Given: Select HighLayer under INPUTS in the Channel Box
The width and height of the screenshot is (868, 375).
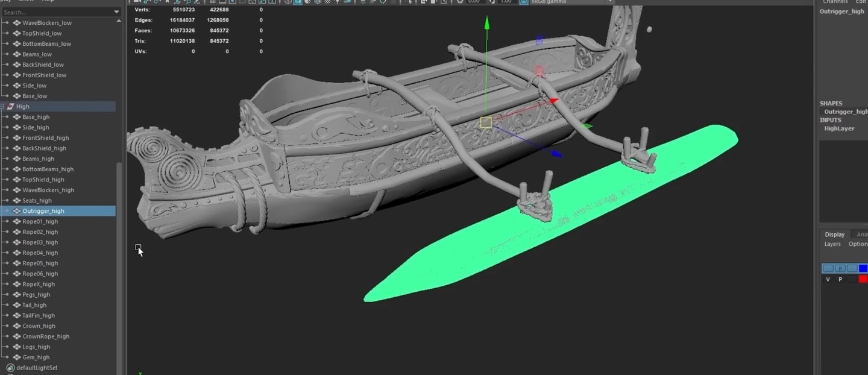Looking at the screenshot, I should pos(839,128).
